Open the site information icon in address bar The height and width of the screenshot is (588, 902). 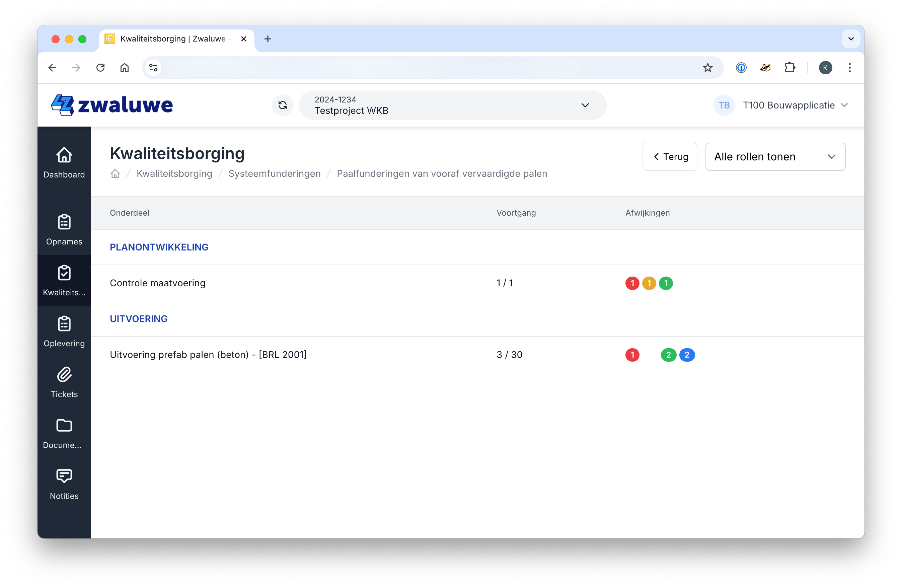(x=153, y=68)
